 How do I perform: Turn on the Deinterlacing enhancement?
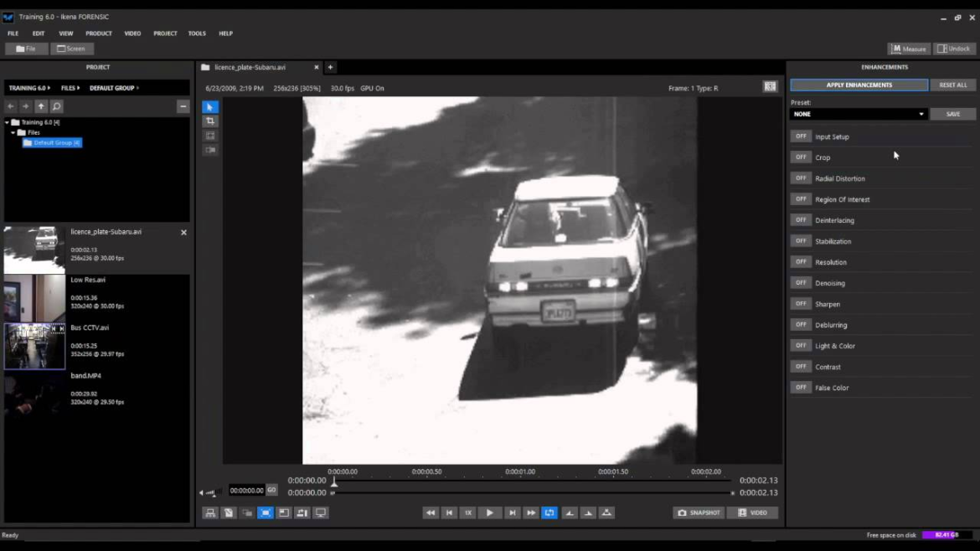(801, 219)
